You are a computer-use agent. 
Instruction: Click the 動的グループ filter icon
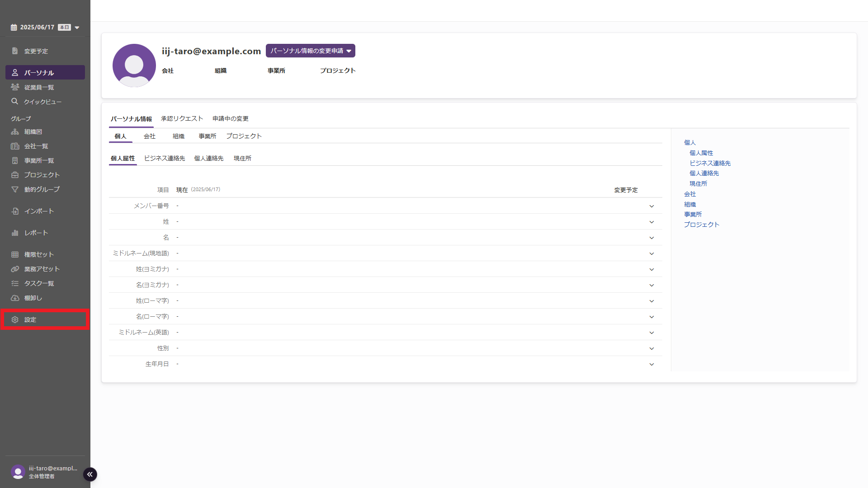click(x=15, y=189)
